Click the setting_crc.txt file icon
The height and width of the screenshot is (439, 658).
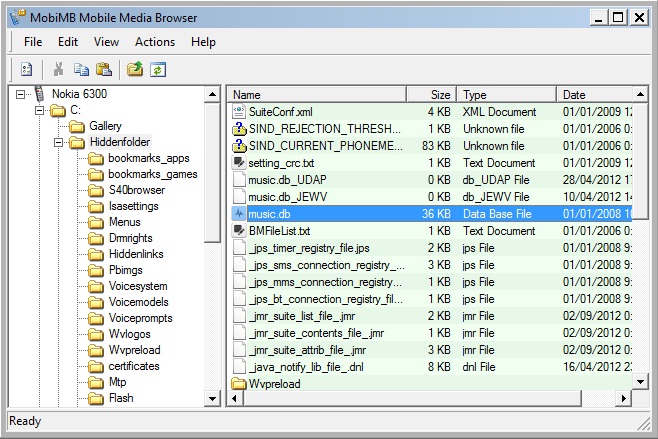click(239, 163)
